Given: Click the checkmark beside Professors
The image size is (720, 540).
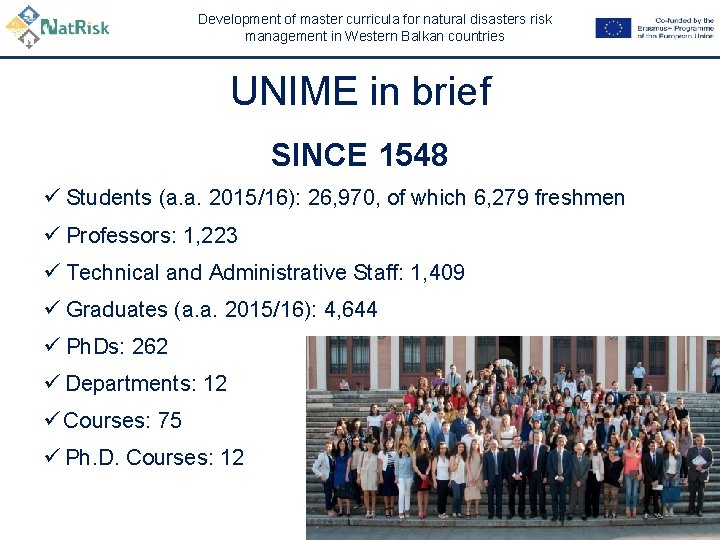Looking at the screenshot, I should point(52,233).
